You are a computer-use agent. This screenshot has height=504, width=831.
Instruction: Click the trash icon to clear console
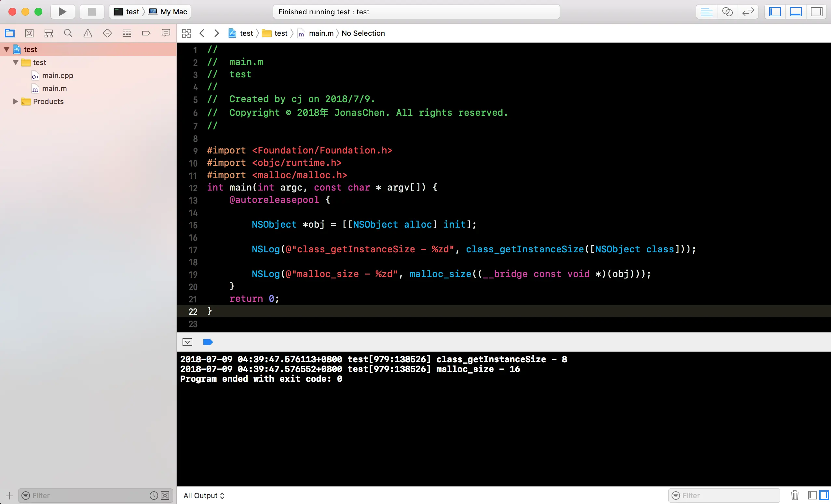point(795,495)
